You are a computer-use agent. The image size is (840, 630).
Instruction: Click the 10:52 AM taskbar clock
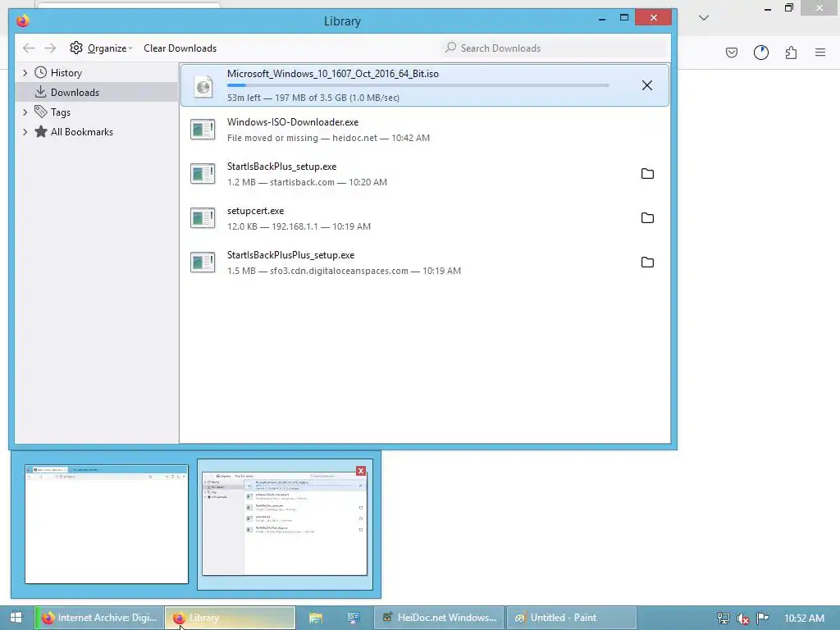(804, 619)
